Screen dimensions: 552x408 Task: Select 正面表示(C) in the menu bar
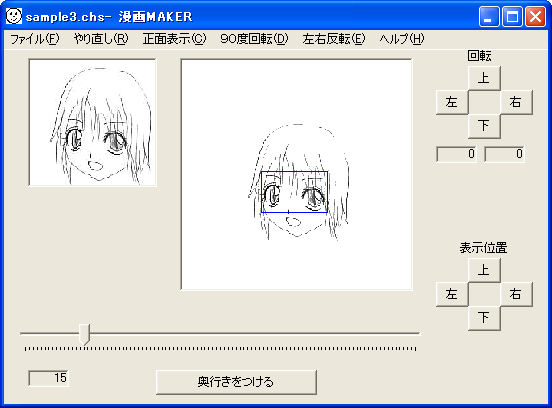(174, 39)
